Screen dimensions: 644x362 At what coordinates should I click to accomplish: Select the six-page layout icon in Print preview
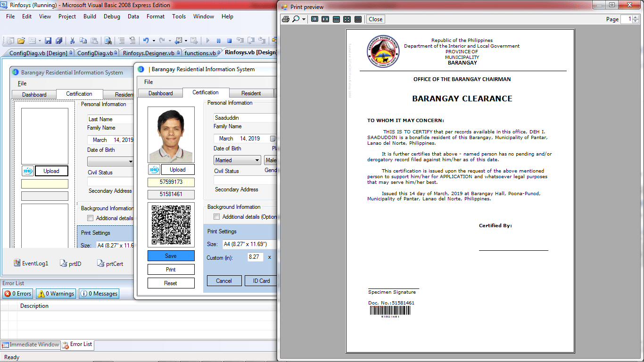point(358,19)
